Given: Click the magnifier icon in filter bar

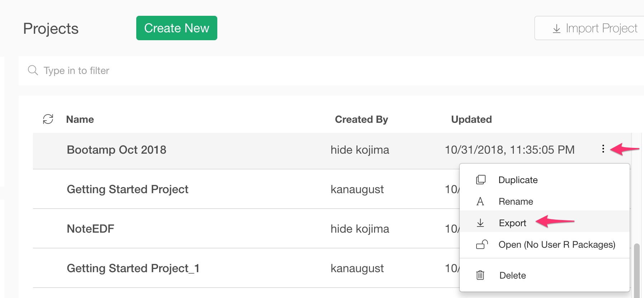Looking at the screenshot, I should (33, 70).
